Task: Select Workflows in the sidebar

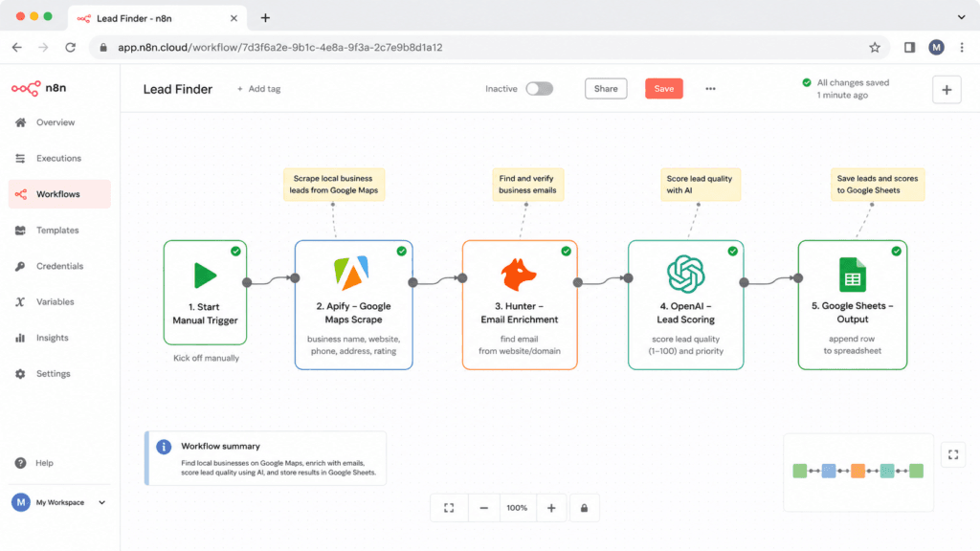Action: pos(59,194)
